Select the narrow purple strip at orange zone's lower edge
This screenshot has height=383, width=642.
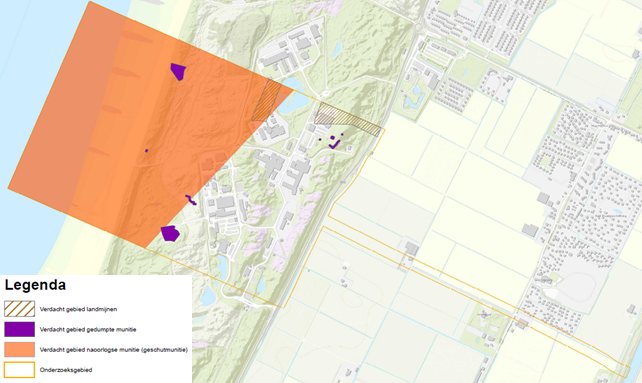point(191,200)
